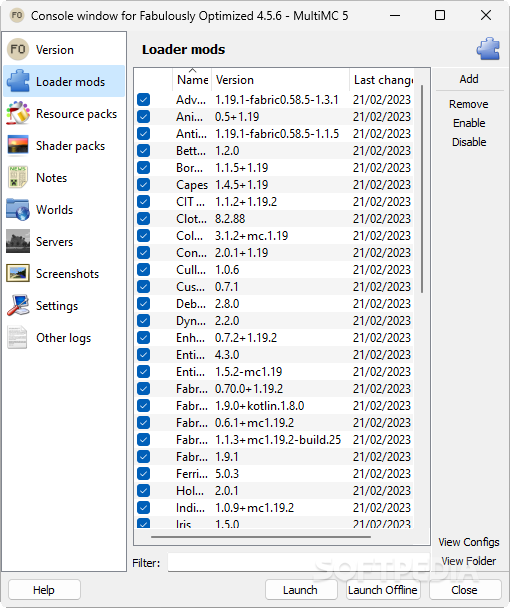Click the puzzle piece icon at the top right of the page
The image size is (510, 608).
tap(488, 49)
